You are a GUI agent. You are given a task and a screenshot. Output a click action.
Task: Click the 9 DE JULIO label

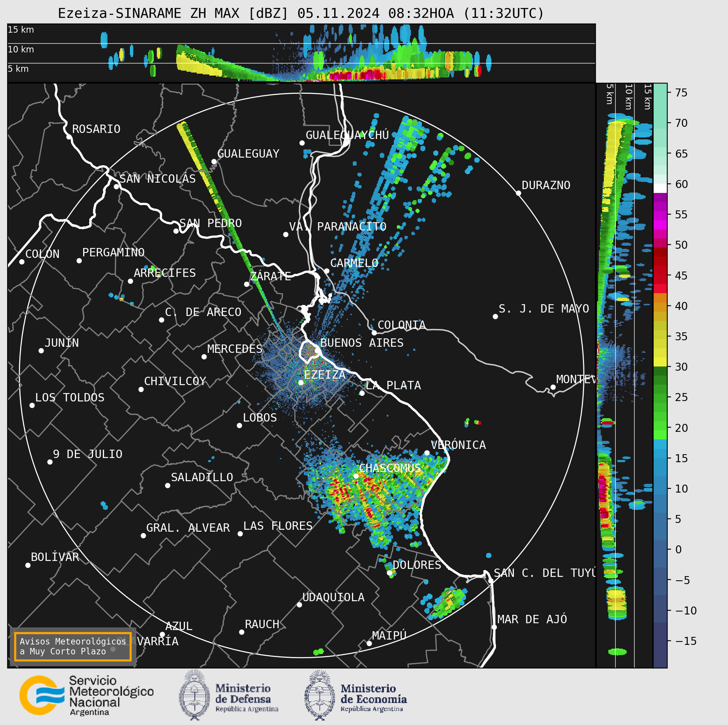click(87, 454)
